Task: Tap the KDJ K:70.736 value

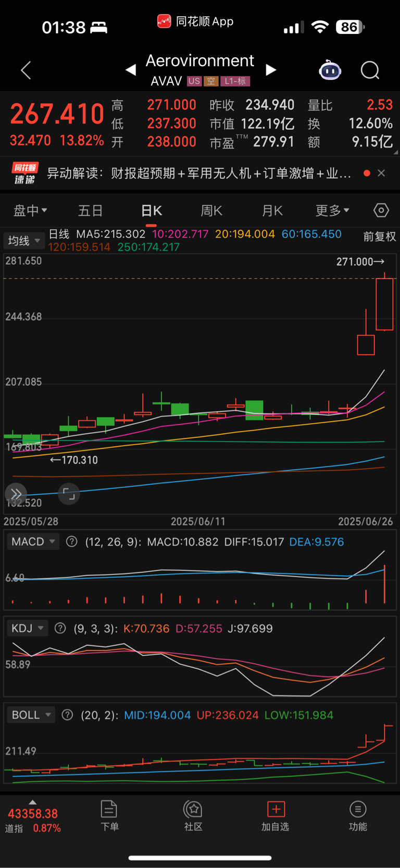Action: pyautogui.click(x=146, y=628)
